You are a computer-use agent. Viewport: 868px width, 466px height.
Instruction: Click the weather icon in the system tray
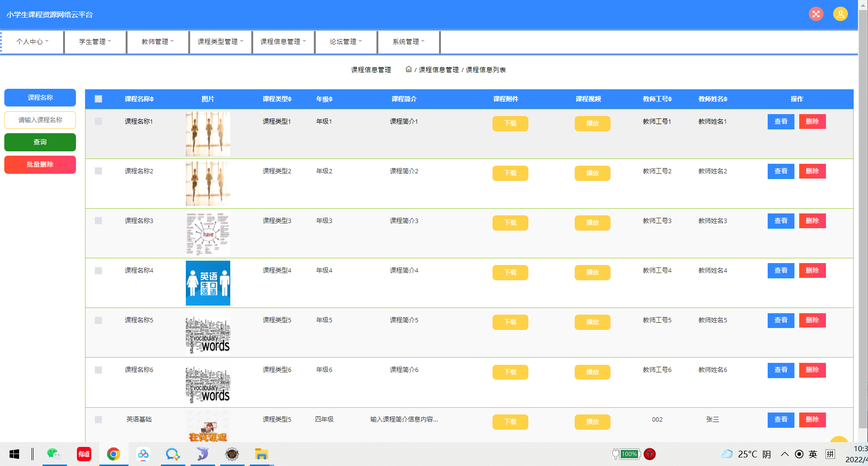pos(727,454)
